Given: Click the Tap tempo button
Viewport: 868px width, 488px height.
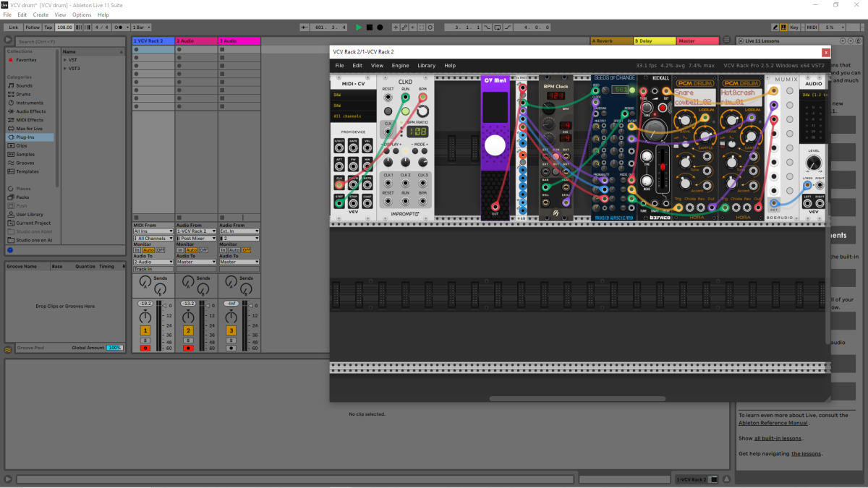Looking at the screenshot, I should click(x=48, y=27).
